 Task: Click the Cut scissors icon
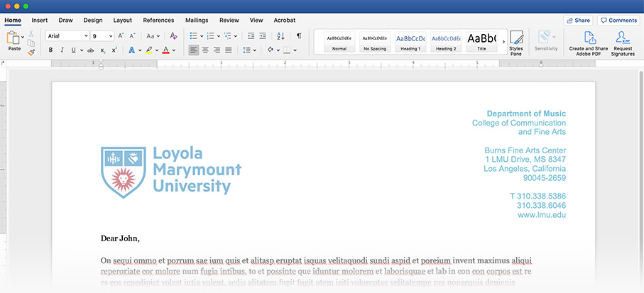pyautogui.click(x=31, y=34)
